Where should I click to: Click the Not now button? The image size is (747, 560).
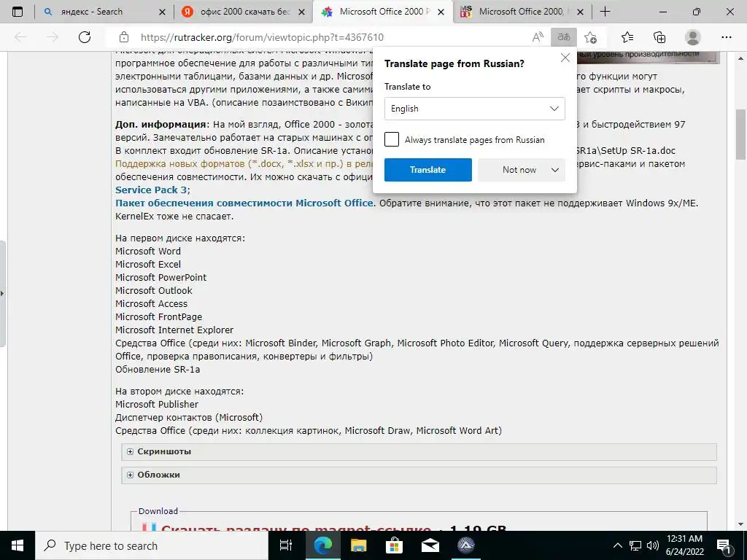pos(519,170)
